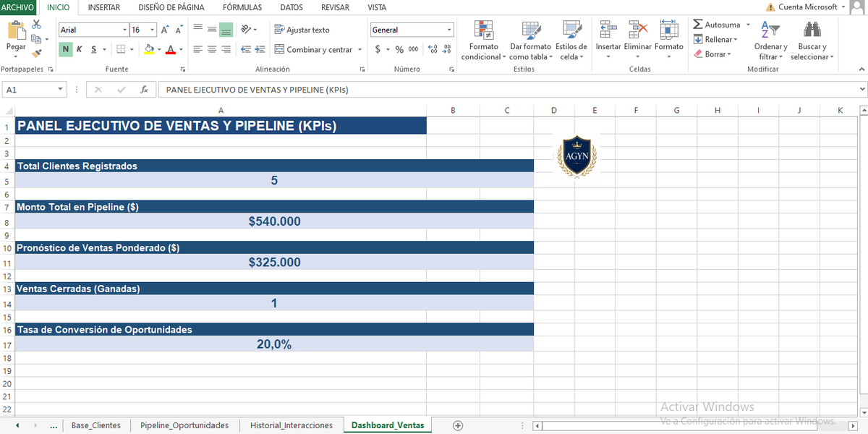This screenshot has width=868, height=434.
Task: Select the Format Painter brush icon
Action: click(37, 53)
